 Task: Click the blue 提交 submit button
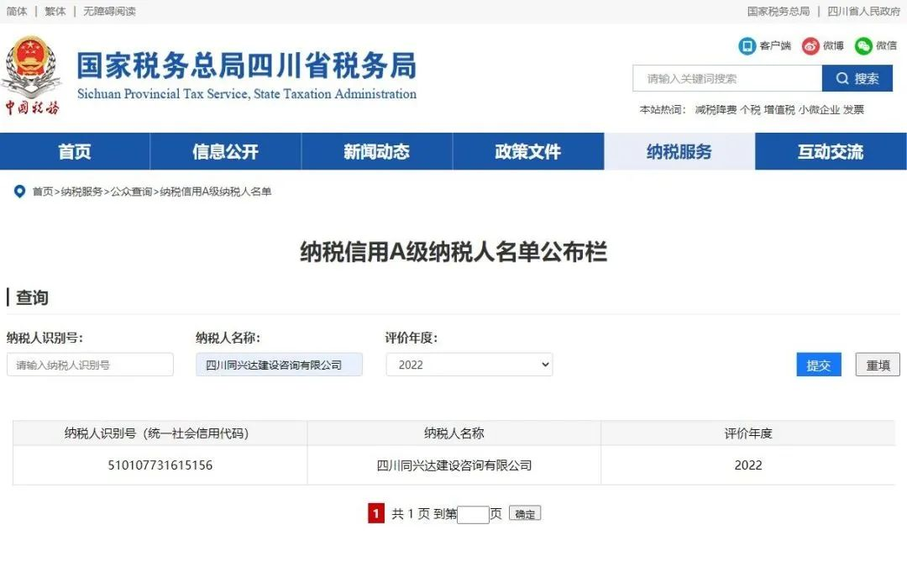pos(819,365)
